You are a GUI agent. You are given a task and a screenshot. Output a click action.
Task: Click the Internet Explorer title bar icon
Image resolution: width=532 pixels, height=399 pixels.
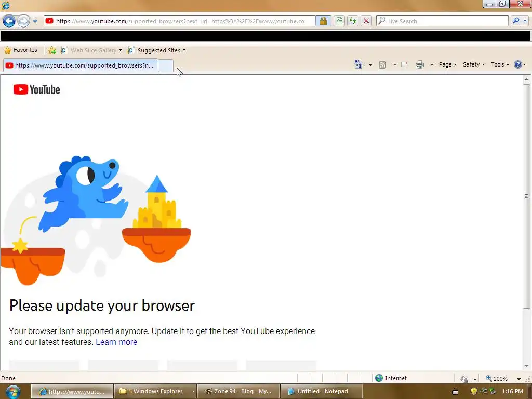(6, 5)
